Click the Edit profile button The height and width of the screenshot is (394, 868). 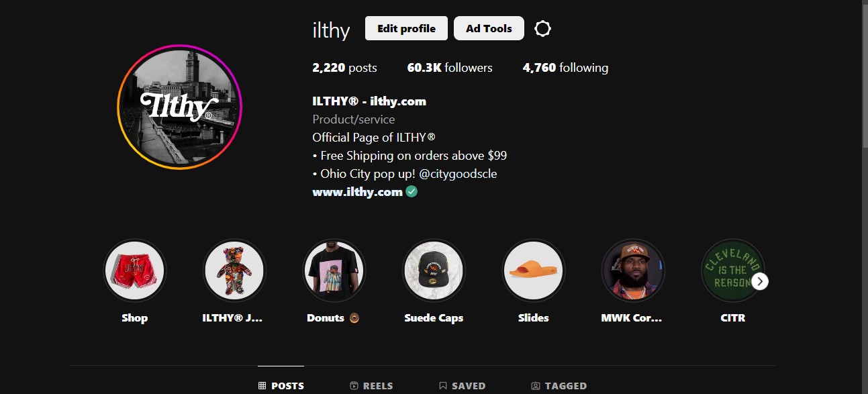pos(406,28)
